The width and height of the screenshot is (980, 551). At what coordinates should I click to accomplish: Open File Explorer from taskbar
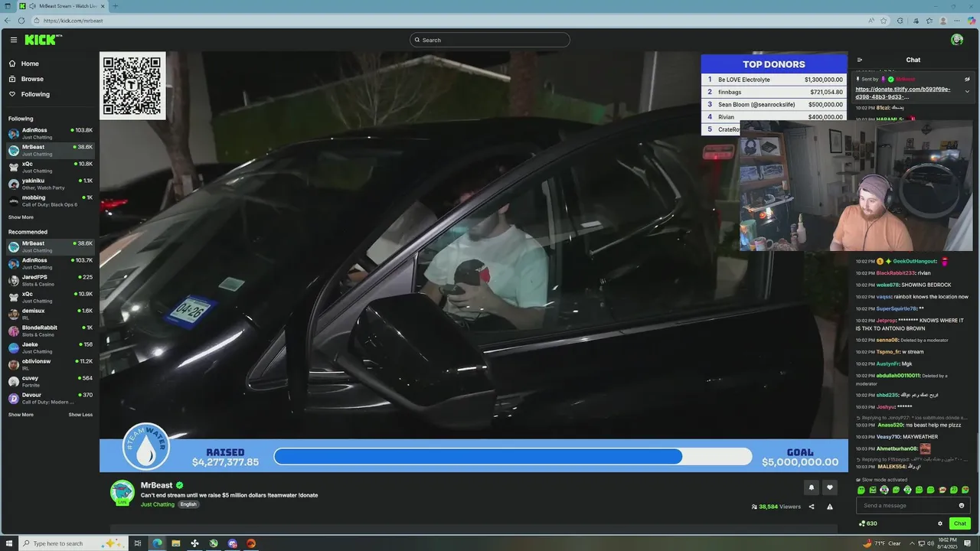175,543
